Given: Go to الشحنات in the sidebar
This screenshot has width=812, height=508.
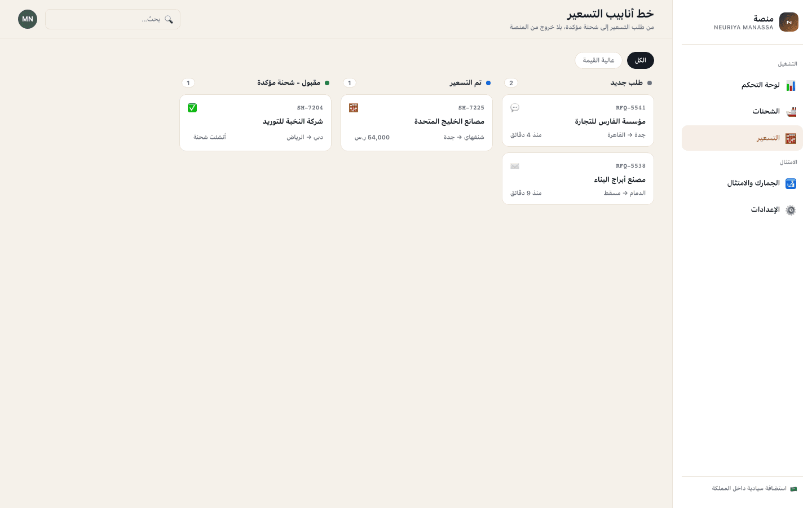Looking at the screenshot, I should 742,112.
